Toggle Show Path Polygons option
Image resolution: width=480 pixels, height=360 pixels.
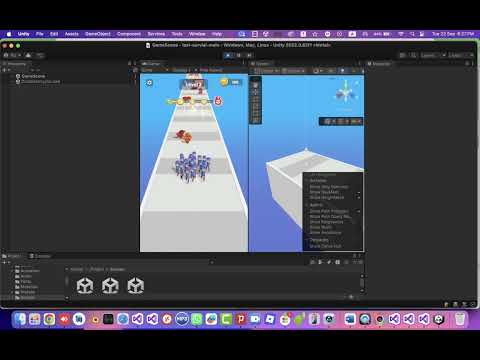329,211
